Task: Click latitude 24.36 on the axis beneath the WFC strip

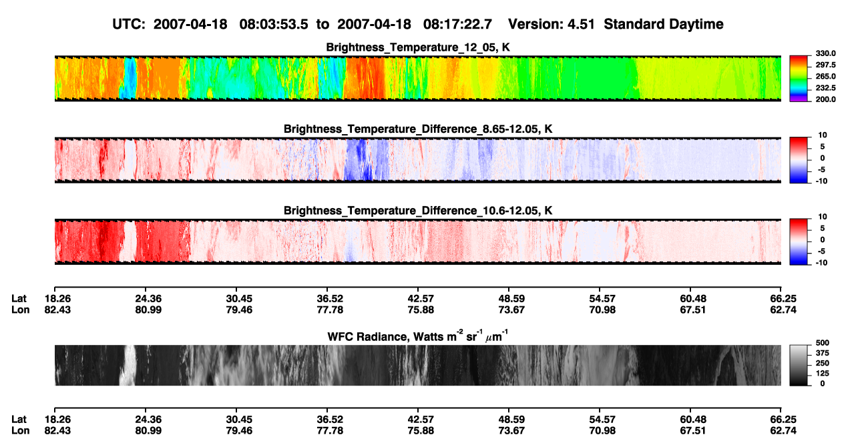Action: 145,420
